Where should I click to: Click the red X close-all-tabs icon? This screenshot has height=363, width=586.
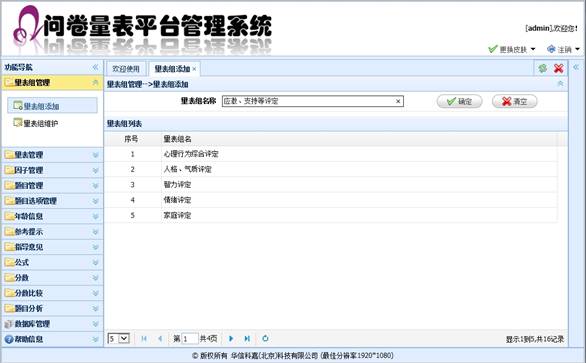559,68
